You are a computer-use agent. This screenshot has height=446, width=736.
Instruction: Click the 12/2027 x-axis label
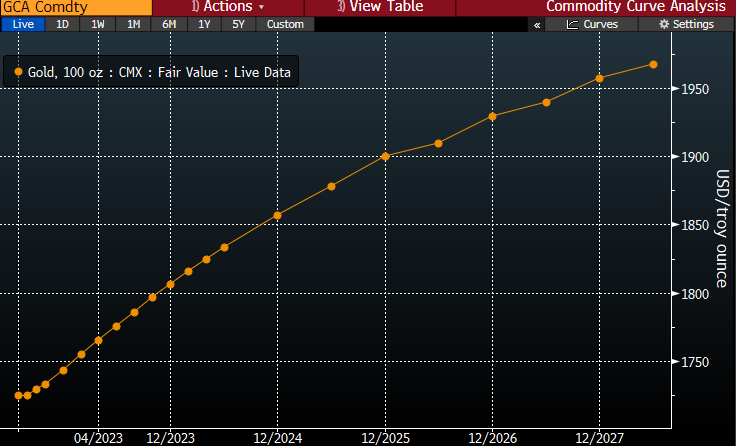[599, 438]
